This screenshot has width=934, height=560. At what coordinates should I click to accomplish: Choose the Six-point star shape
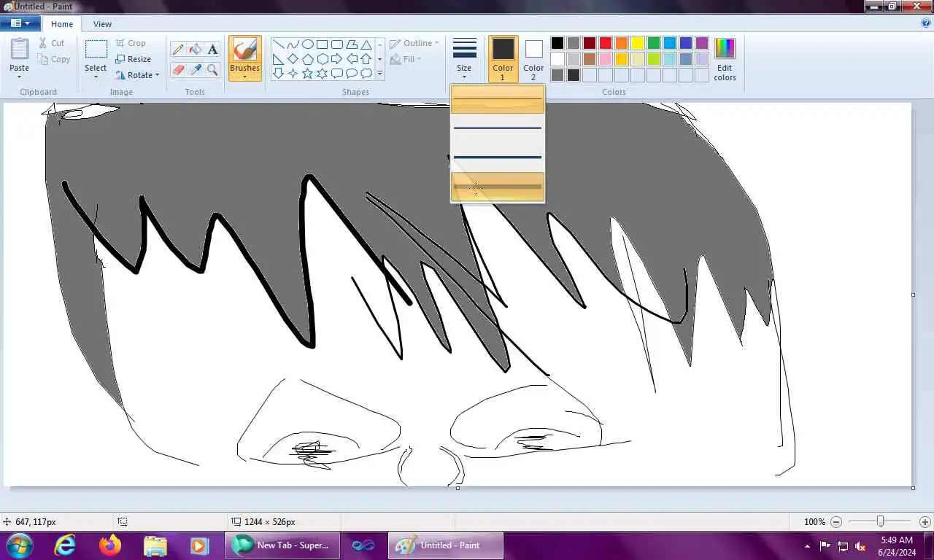point(322,74)
